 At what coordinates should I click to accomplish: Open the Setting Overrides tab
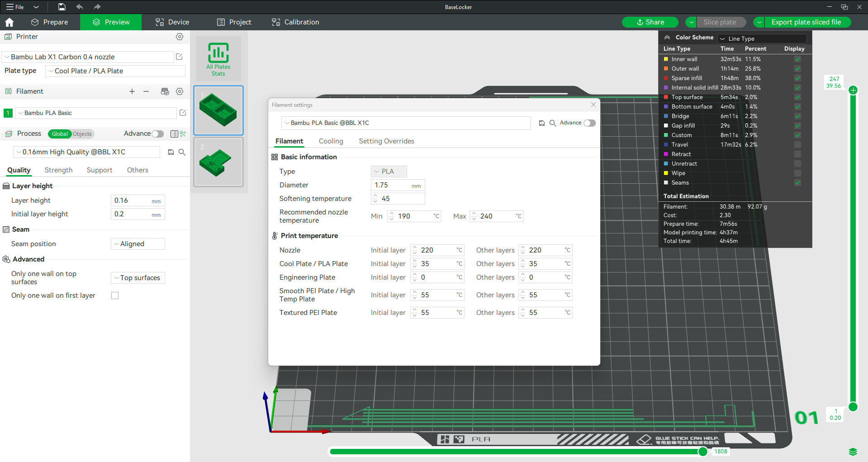387,141
